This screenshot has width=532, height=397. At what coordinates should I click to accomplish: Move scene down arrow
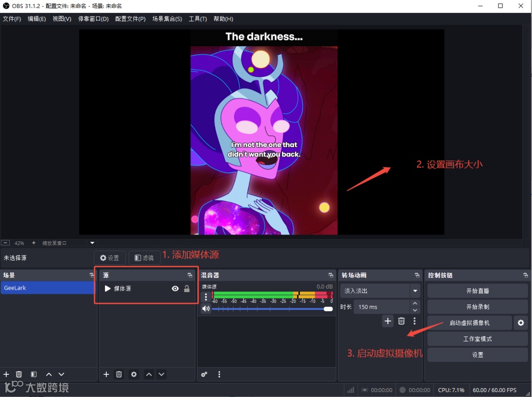tap(62, 374)
